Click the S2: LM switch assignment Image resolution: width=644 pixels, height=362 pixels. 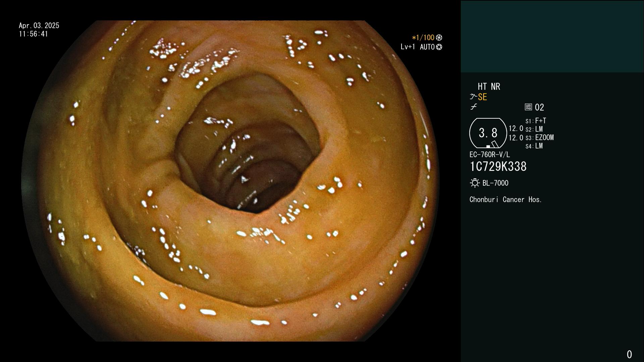(534, 129)
